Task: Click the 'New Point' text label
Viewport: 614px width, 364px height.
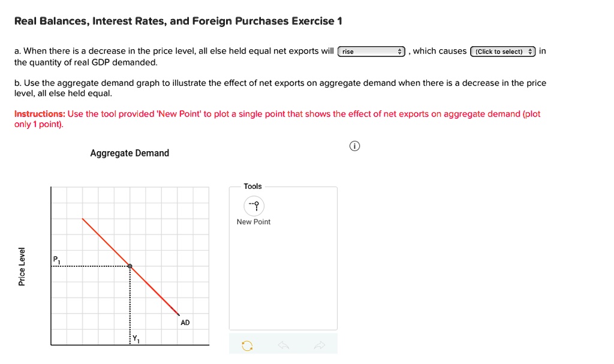Action: click(254, 221)
